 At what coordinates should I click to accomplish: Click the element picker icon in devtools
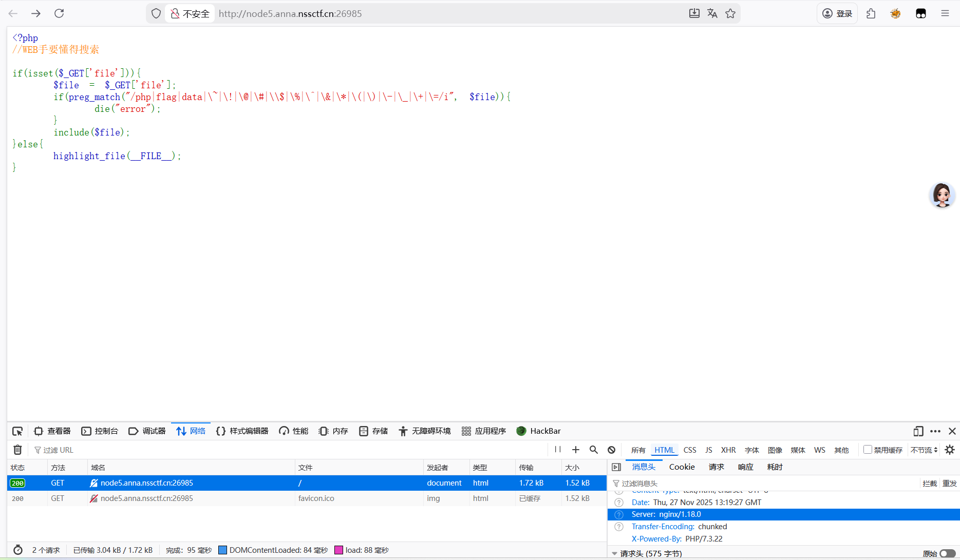tap(17, 431)
